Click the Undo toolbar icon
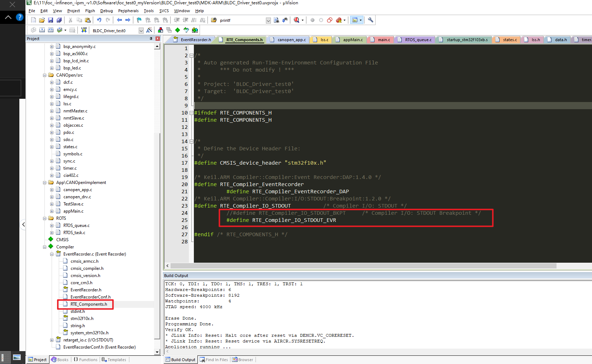This screenshot has height=364, width=592. [x=99, y=20]
